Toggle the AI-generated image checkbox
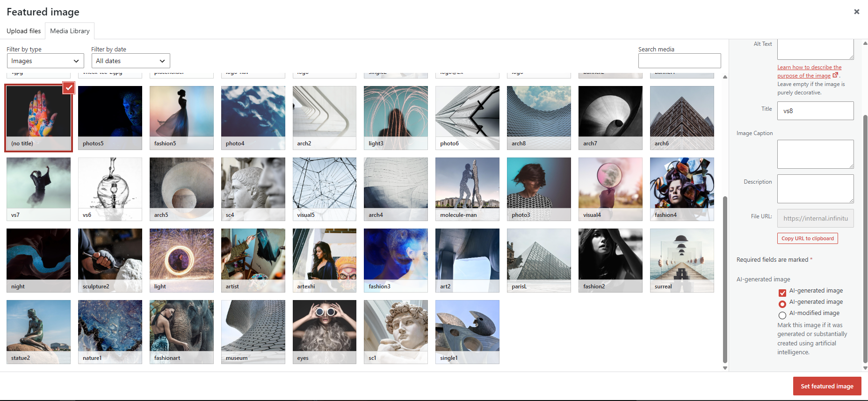 [782, 293]
